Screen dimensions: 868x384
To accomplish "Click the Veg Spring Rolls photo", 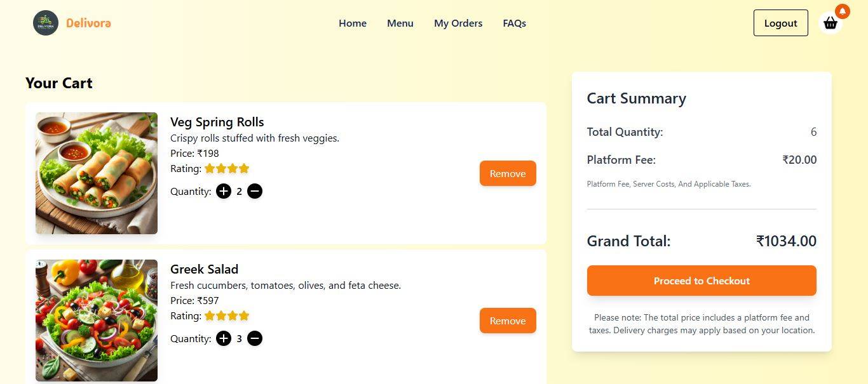I will tap(96, 173).
